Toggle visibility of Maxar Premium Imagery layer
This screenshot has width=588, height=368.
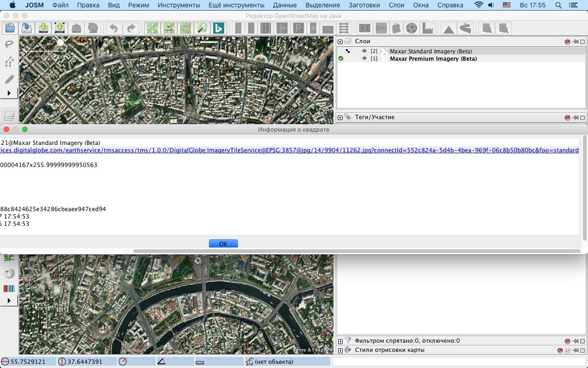coord(364,58)
